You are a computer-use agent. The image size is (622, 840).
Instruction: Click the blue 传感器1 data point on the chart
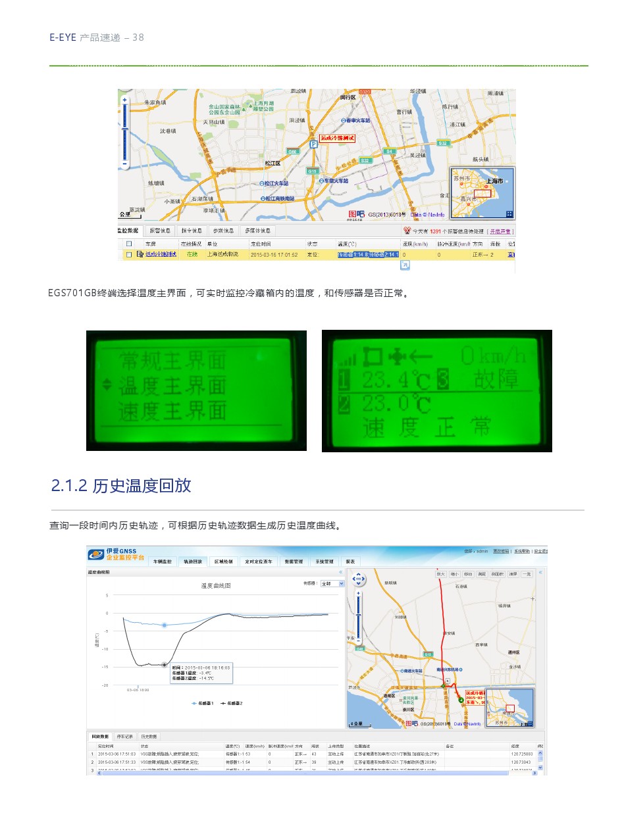point(165,625)
